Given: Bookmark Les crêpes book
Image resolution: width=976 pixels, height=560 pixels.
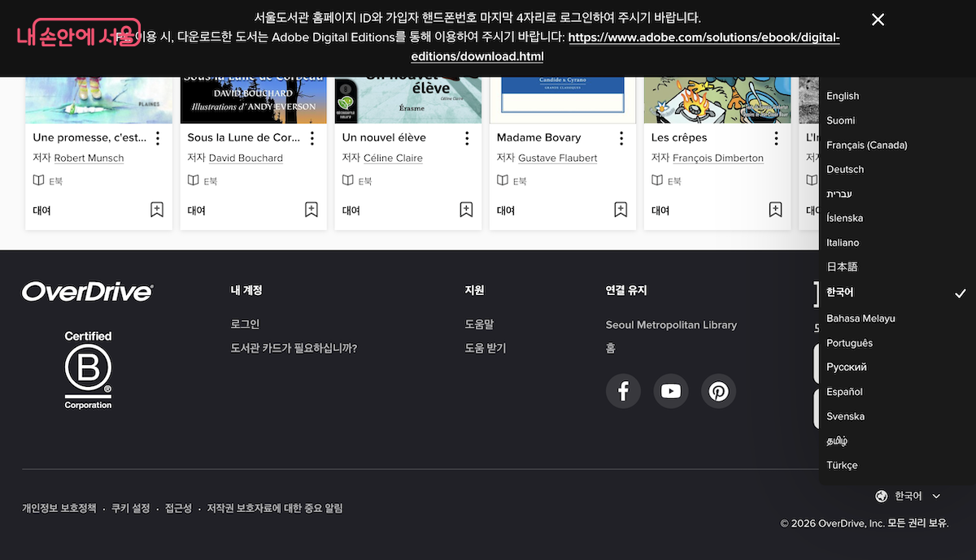Looking at the screenshot, I should pos(775,210).
